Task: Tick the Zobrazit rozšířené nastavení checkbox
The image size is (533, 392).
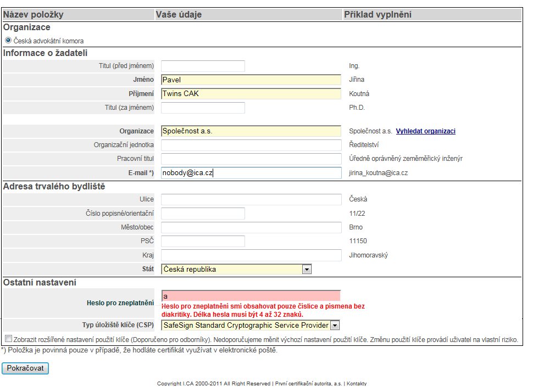Action: [8, 339]
